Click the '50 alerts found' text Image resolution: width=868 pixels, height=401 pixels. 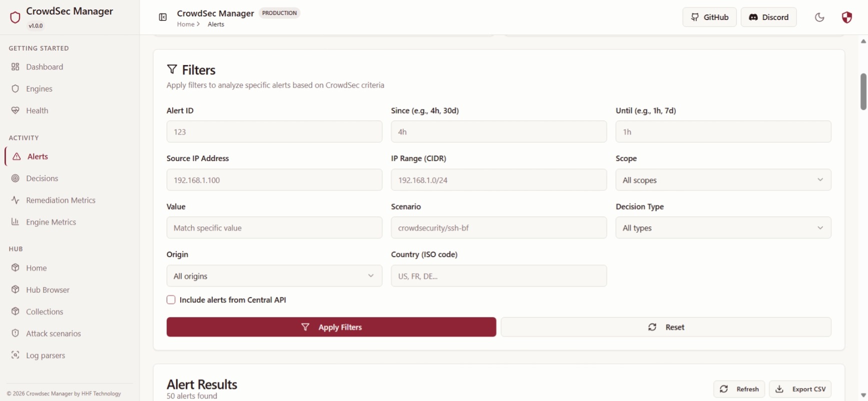pos(192,396)
